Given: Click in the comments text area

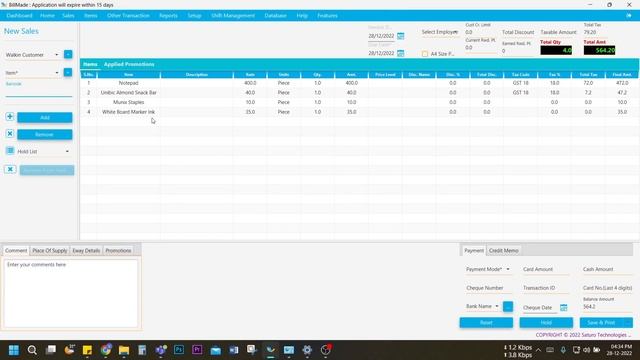Looking at the screenshot, I should coord(71,293).
